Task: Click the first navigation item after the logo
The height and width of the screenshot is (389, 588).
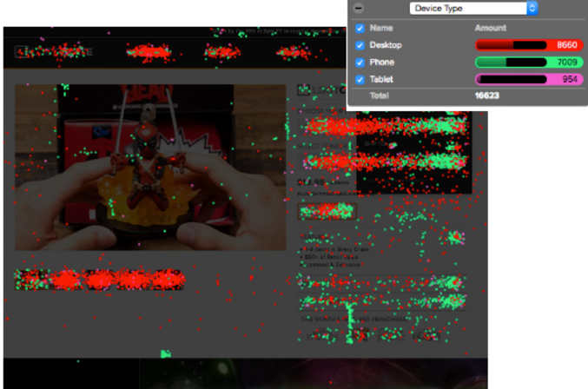Action: click(149, 52)
